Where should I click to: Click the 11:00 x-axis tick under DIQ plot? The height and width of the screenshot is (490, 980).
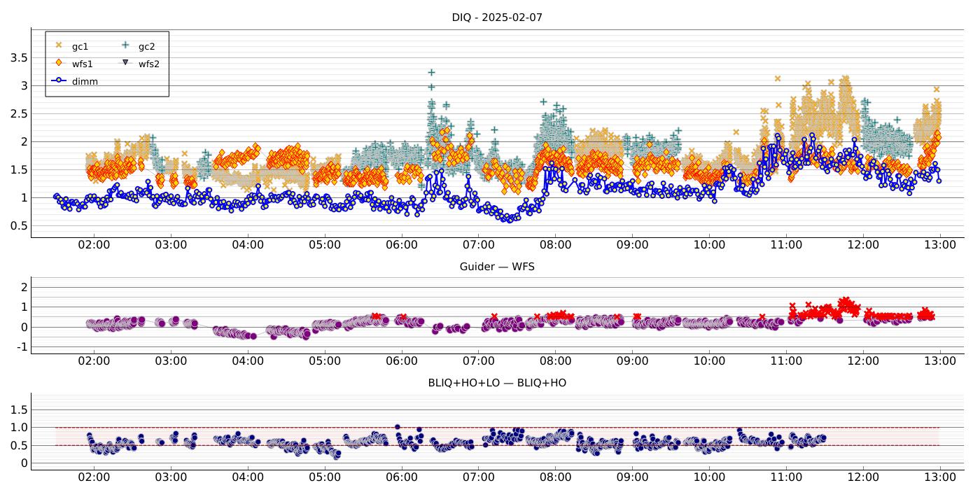pyautogui.click(x=786, y=245)
